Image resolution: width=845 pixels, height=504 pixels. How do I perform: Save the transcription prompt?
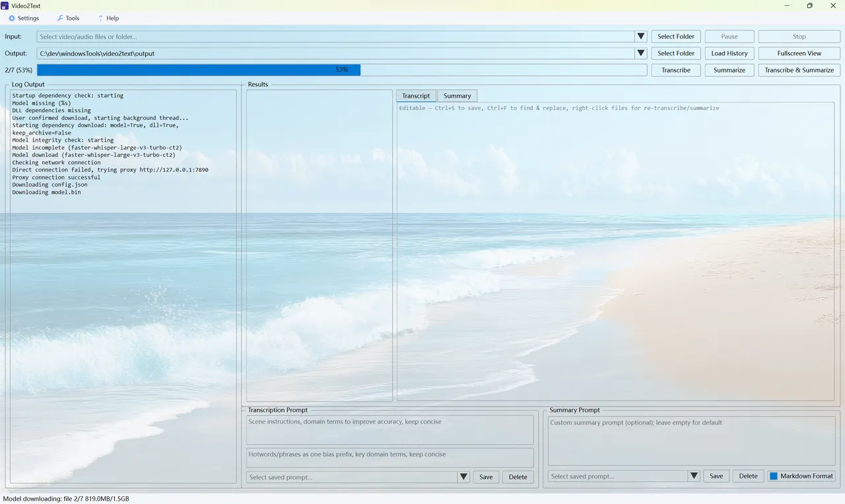click(x=486, y=477)
